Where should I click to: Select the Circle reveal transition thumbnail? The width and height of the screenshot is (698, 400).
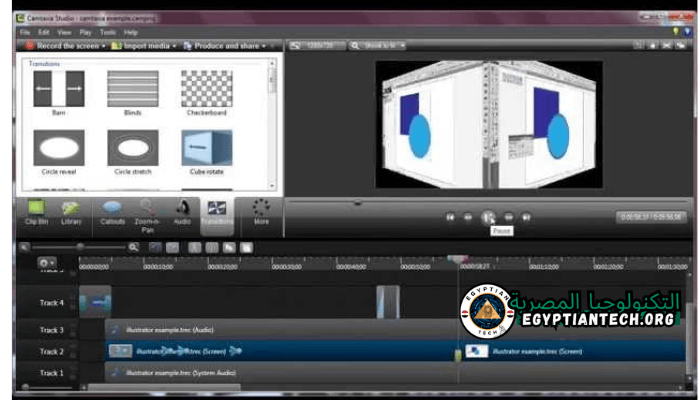click(x=59, y=148)
